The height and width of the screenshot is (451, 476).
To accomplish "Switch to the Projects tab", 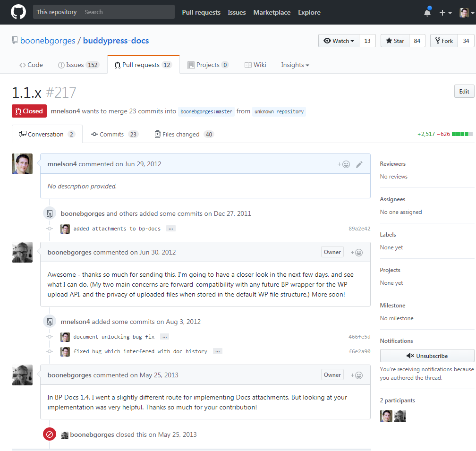I will pos(208,65).
